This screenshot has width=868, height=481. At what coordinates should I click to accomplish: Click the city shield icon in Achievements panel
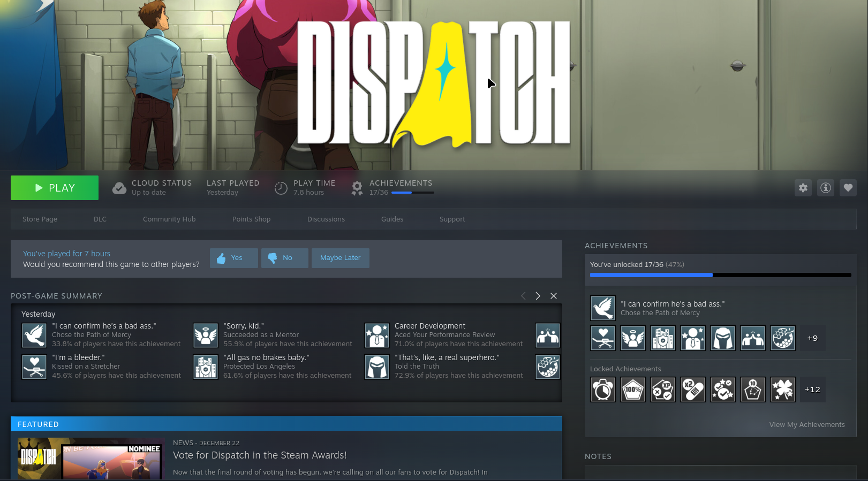coord(663,338)
